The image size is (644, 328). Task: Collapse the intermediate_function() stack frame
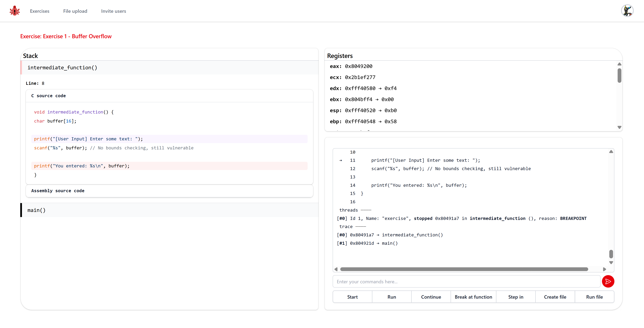(x=169, y=67)
